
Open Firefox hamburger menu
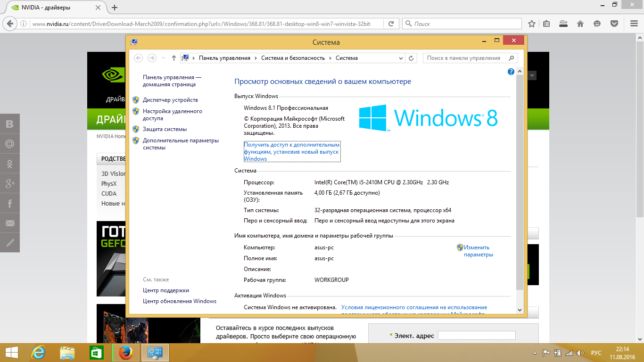(634, 24)
